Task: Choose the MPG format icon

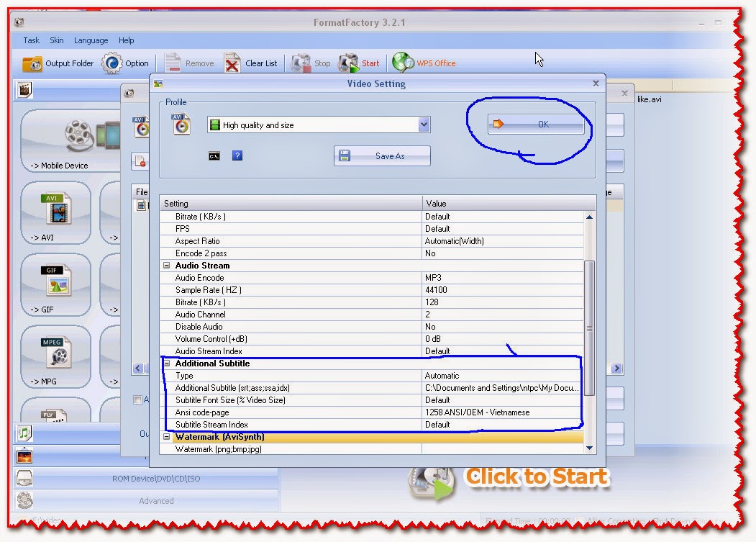Action: tap(58, 352)
